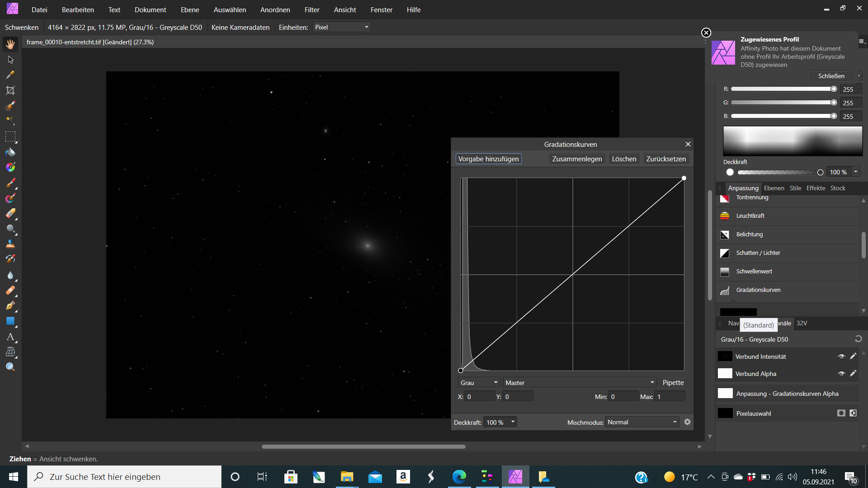The height and width of the screenshot is (488, 868).
Task: Select the Zoom magnifier tool
Action: 10,367
